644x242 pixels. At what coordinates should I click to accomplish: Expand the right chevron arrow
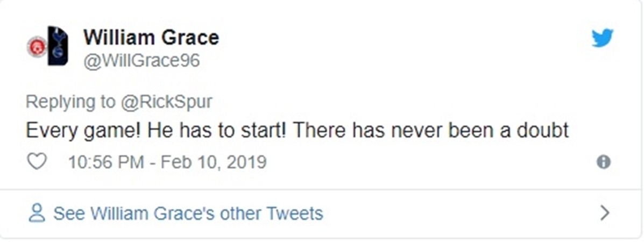pyautogui.click(x=605, y=213)
